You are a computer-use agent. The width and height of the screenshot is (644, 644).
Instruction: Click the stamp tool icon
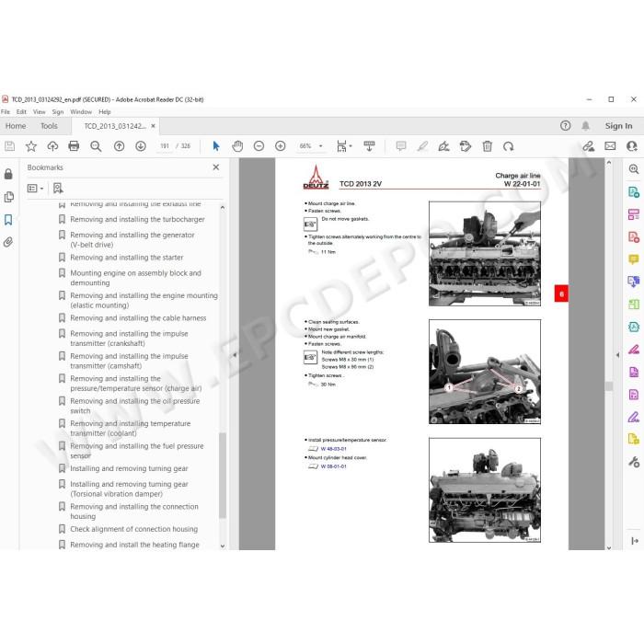[466, 146]
